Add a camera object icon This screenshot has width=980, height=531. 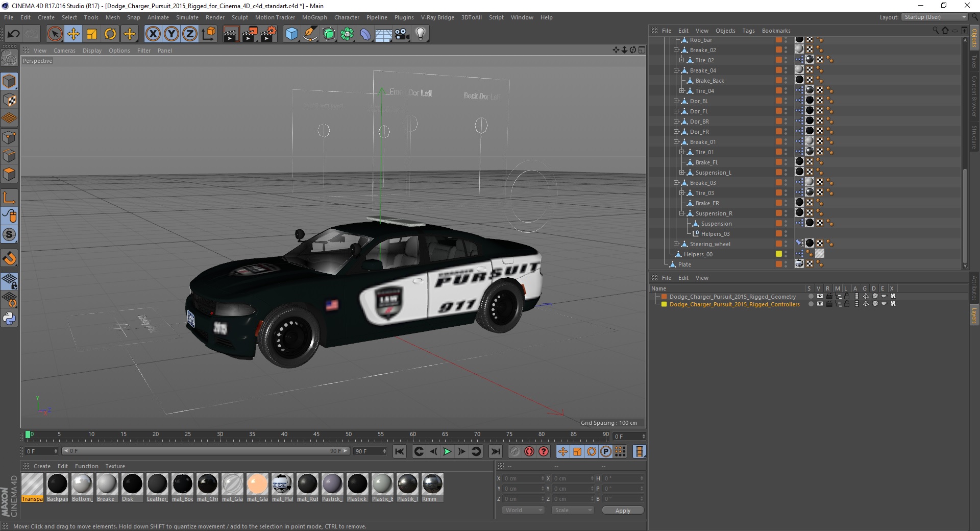402,34
